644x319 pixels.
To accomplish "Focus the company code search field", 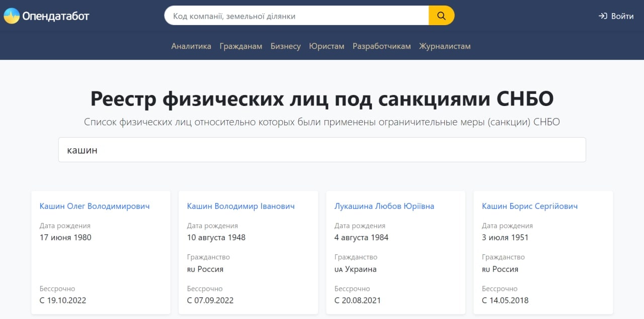I will point(296,16).
